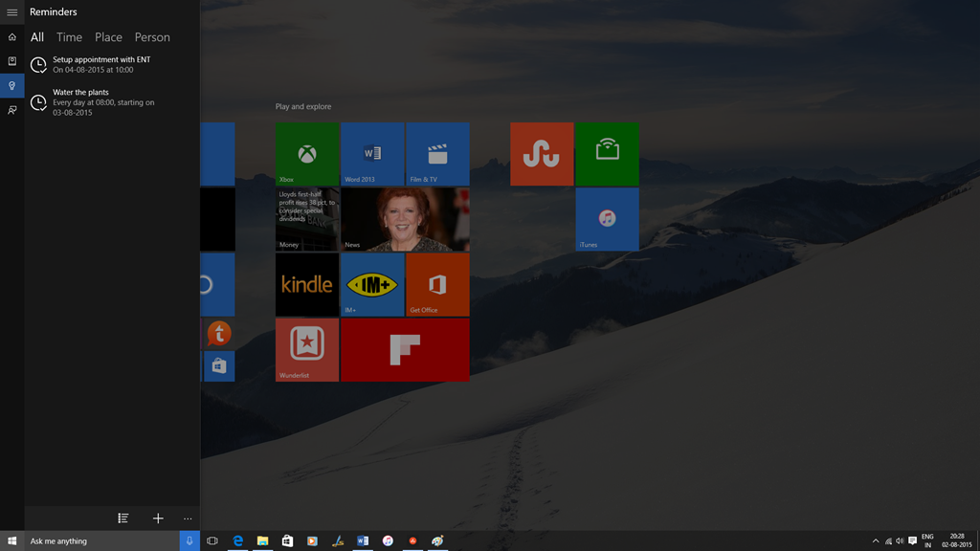Open the Wunderlist tile
The image size is (980, 551).
coord(307,350)
